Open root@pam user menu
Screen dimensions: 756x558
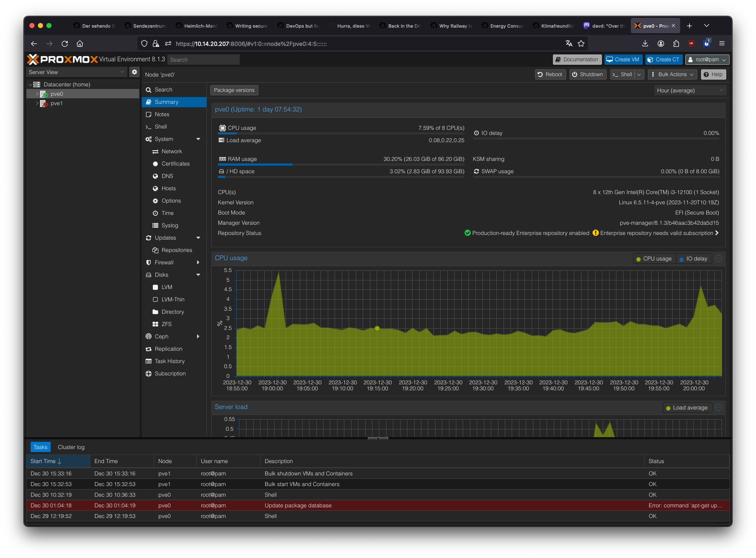click(x=707, y=60)
